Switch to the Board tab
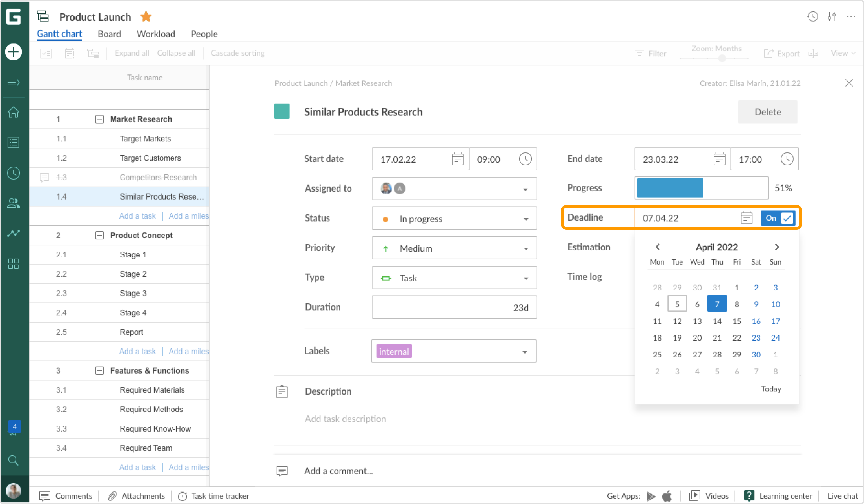The width and height of the screenshot is (864, 504). coord(109,34)
